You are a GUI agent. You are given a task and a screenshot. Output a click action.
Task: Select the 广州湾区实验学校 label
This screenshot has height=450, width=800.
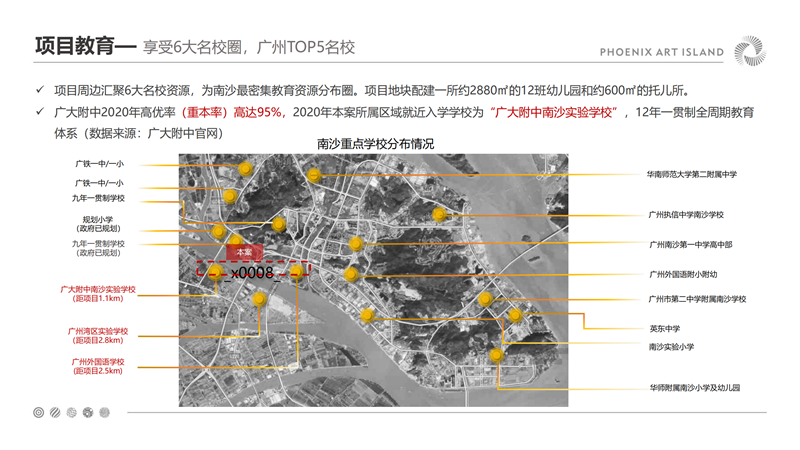coord(97,335)
